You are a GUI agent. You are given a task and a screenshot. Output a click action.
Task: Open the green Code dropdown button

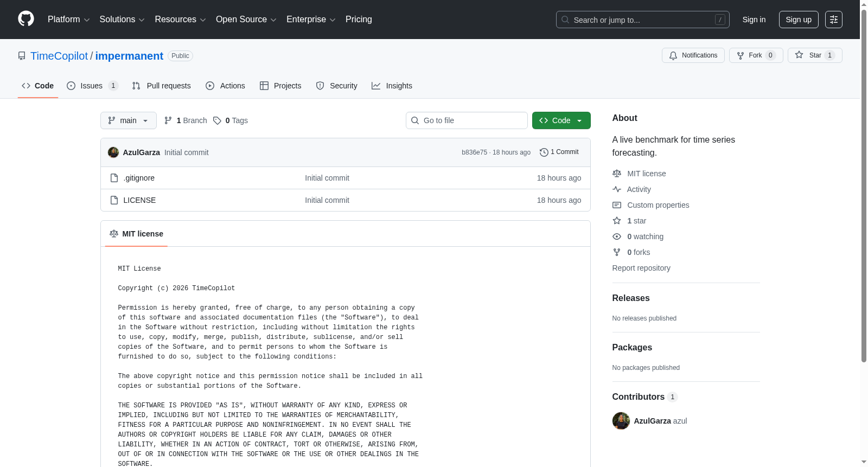561,120
